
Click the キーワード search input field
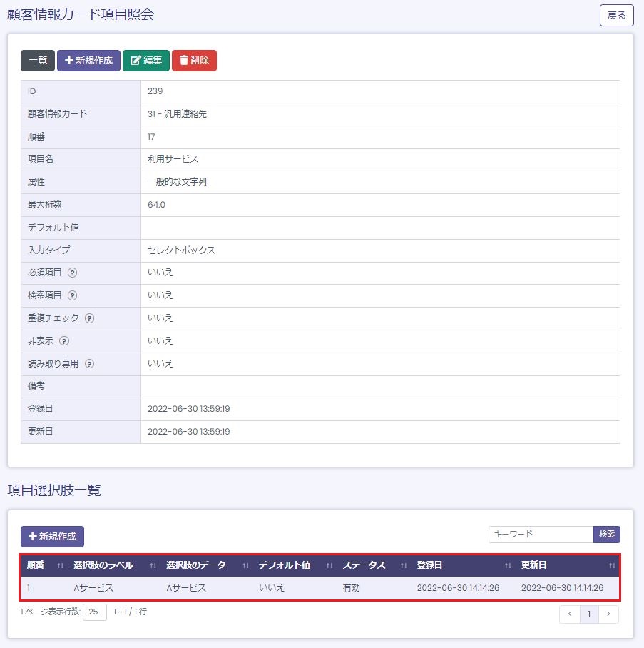541,535
